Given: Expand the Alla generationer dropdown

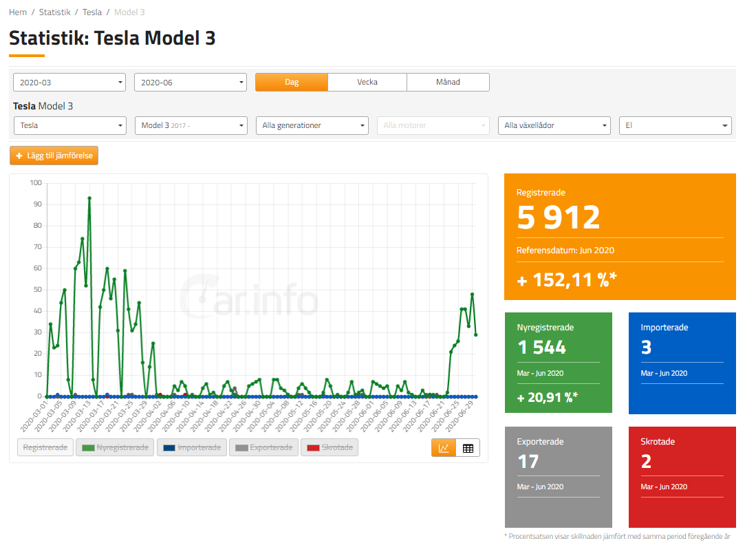Looking at the screenshot, I should tap(312, 125).
